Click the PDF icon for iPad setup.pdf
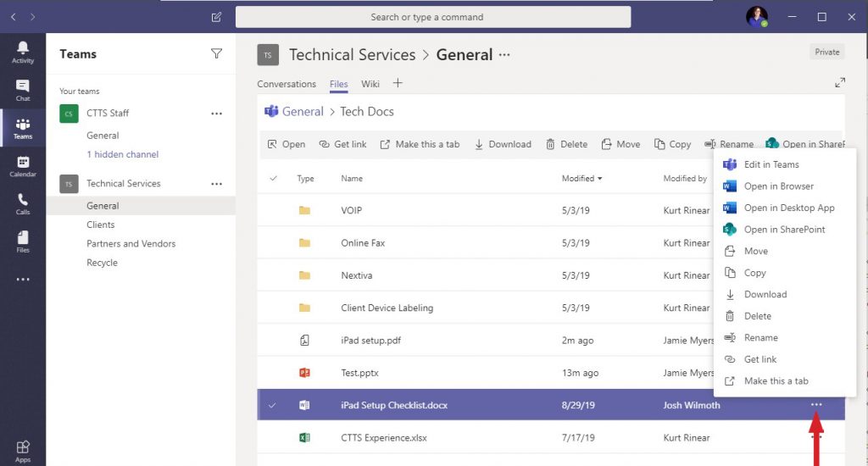868x466 pixels. [x=304, y=341]
